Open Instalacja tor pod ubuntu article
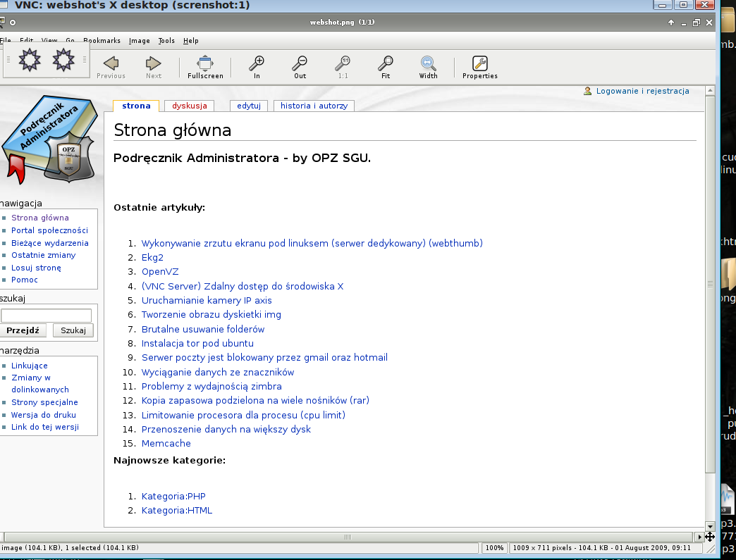This screenshot has width=736, height=560. point(197,343)
